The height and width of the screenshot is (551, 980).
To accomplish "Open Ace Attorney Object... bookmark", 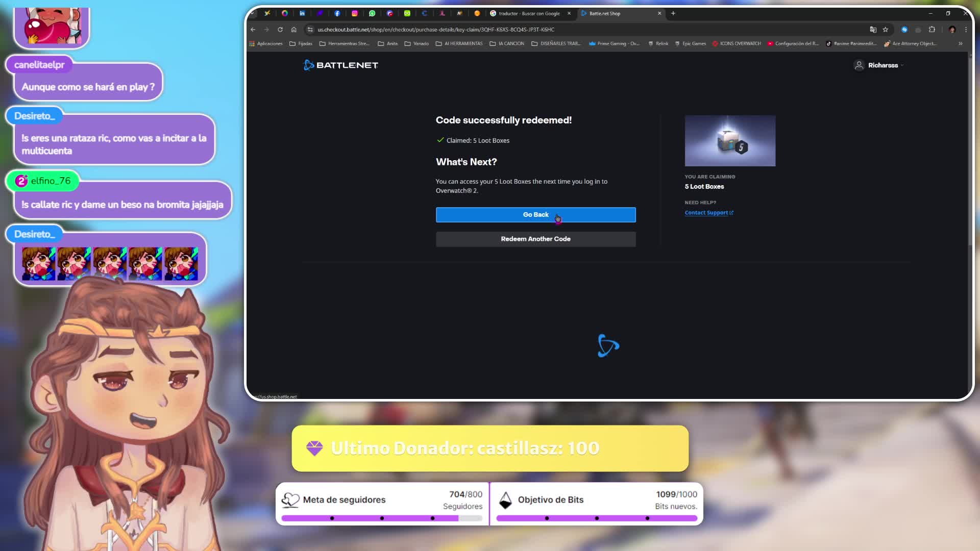I will 910,43.
